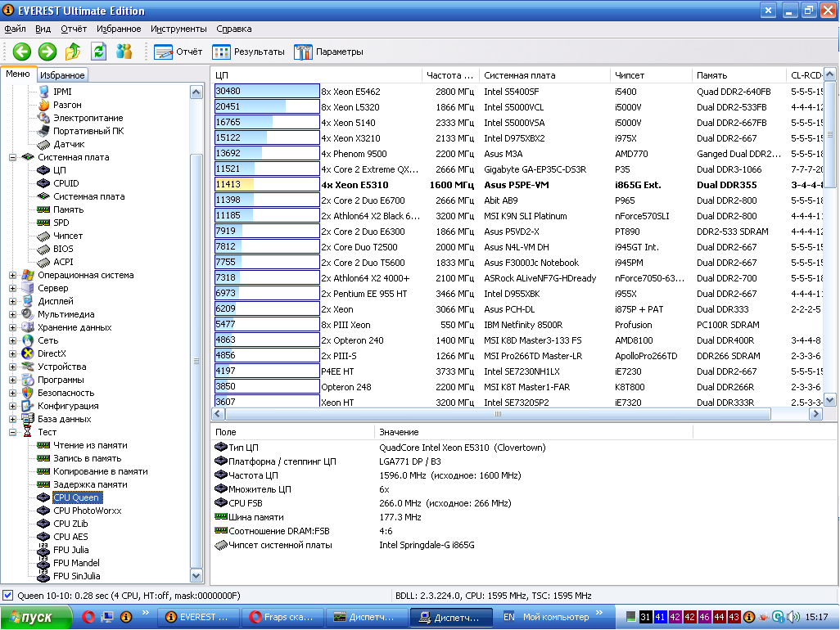The width and height of the screenshot is (840, 630).
Task: Click the green Back arrow icon
Action: (x=22, y=52)
